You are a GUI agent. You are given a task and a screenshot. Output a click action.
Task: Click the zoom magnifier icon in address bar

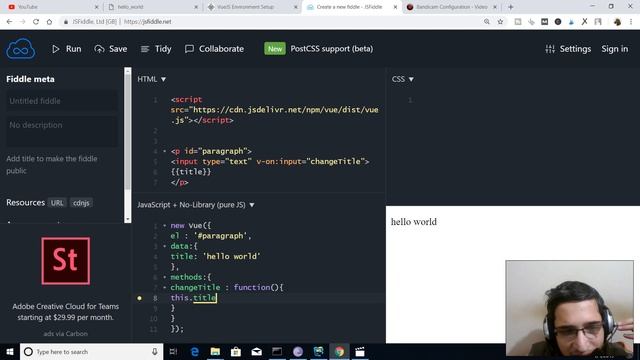[x=487, y=22]
